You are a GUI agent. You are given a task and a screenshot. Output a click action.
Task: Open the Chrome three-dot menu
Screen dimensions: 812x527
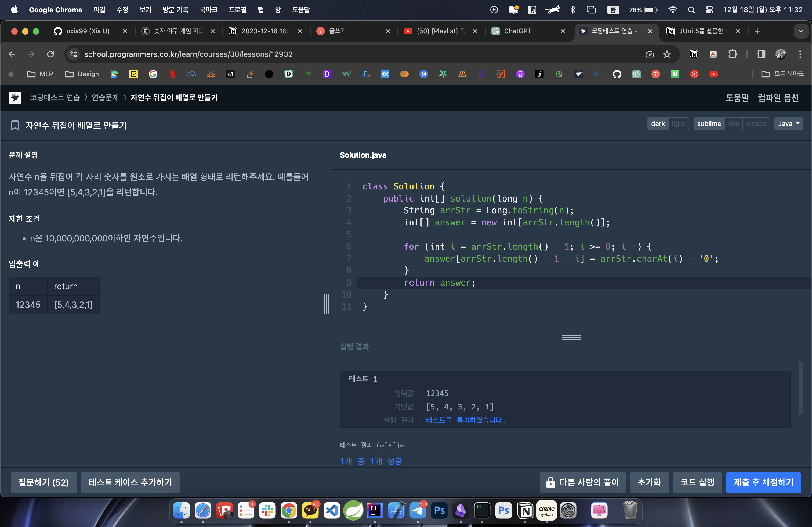click(x=800, y=54)
